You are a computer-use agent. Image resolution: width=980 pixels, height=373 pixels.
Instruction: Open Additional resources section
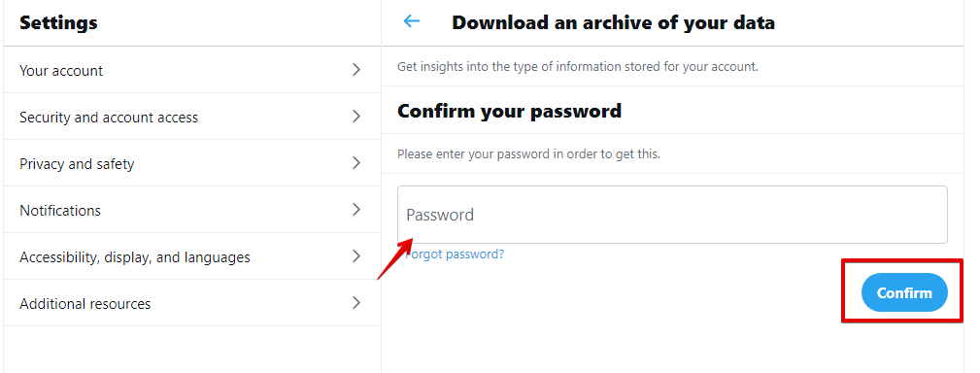(x=192, y=303)
